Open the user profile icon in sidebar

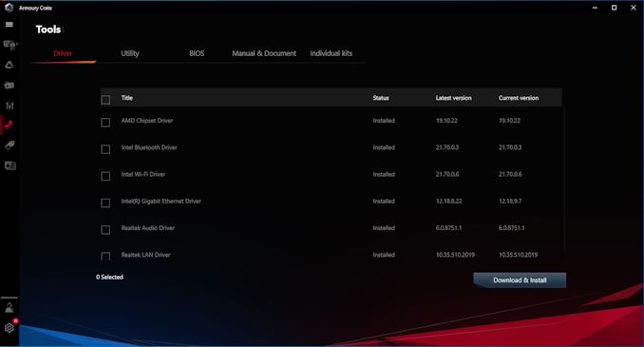[x=9, y=307]
